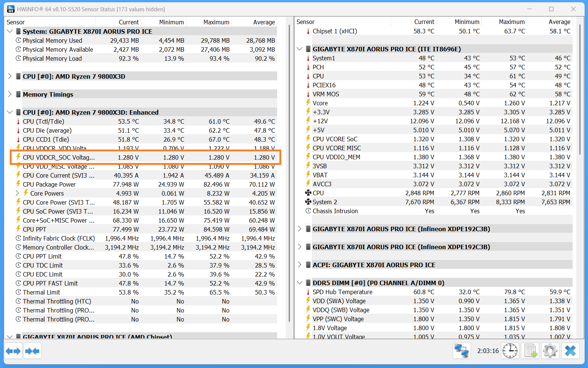588x368 pixels.
Task: Click the left panel Minimum column header
Action: 163,22
